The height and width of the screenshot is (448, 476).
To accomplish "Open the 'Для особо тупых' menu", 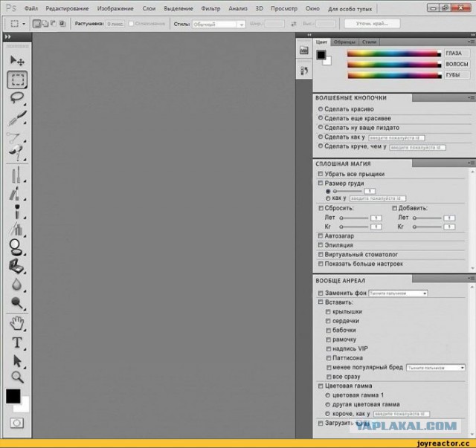I will click(x=350, y=9).
